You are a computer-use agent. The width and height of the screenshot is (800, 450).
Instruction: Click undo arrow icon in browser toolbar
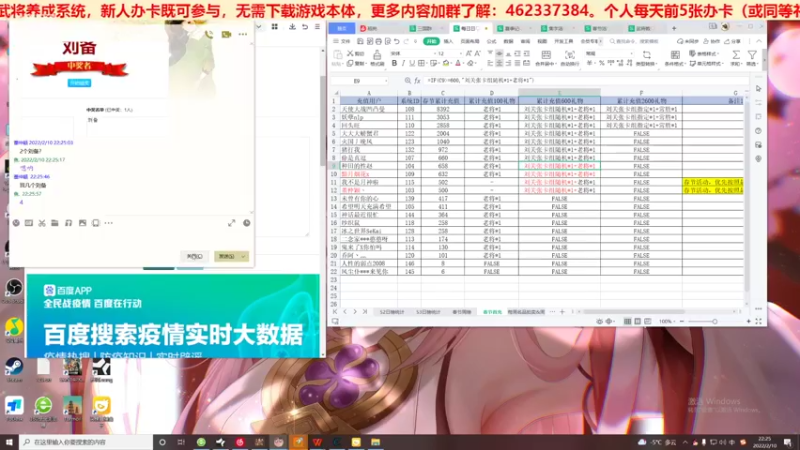[305, 27]
